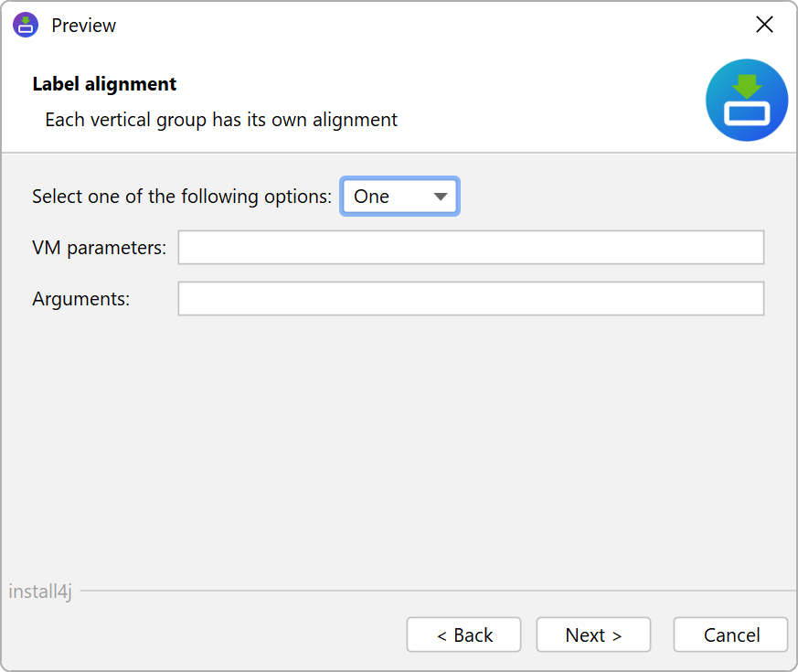The image size is (798, 672).
Task: Click the install4j watermark text
Action: [x=40, y=592]
